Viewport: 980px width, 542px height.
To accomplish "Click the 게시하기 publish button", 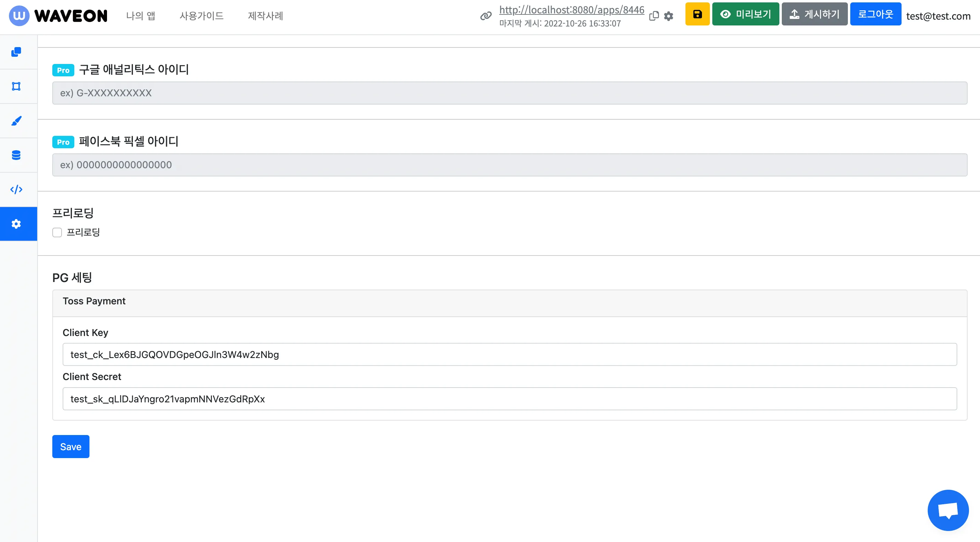I will tap(814, 14).
